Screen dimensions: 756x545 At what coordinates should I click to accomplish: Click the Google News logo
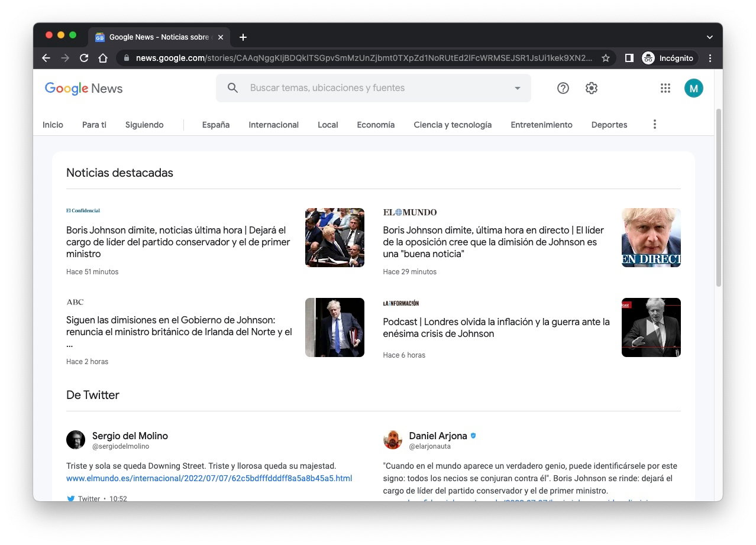pyautogui.click(x=83, y=88)
